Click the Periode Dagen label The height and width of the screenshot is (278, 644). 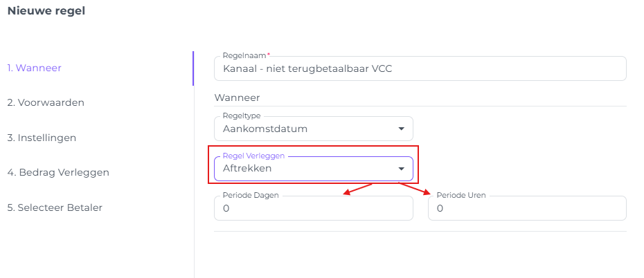click(x=251, y=195)
